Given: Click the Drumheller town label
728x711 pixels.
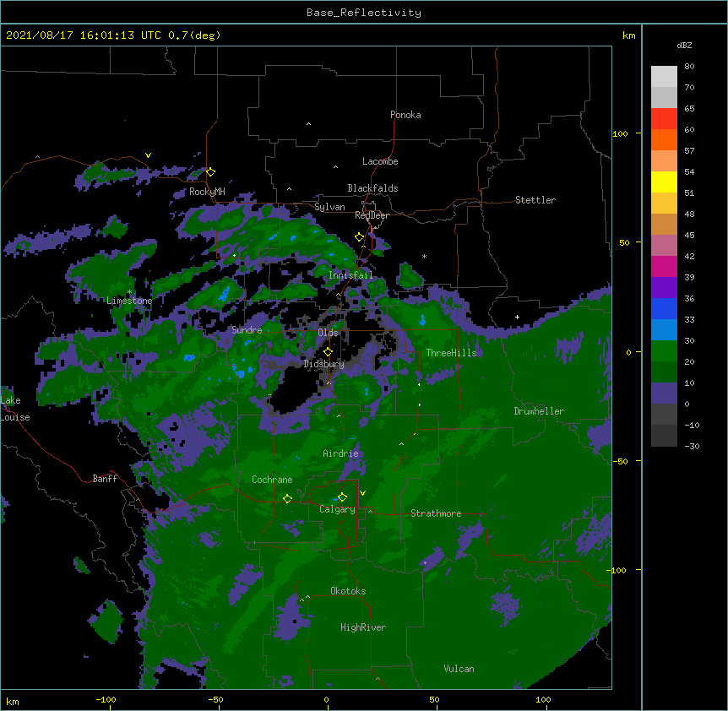Looking at the screenshot, I should [539, 411].
